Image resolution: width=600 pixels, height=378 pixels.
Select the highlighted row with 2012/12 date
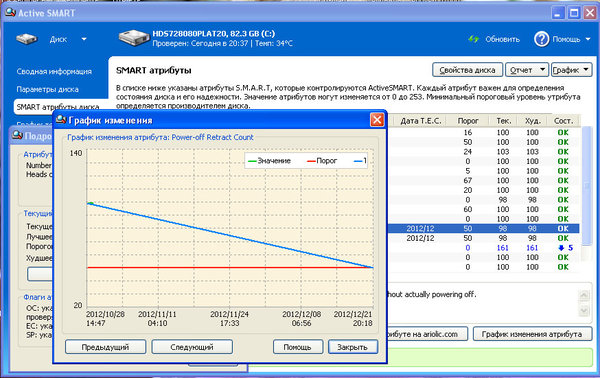tap(483, 228)
